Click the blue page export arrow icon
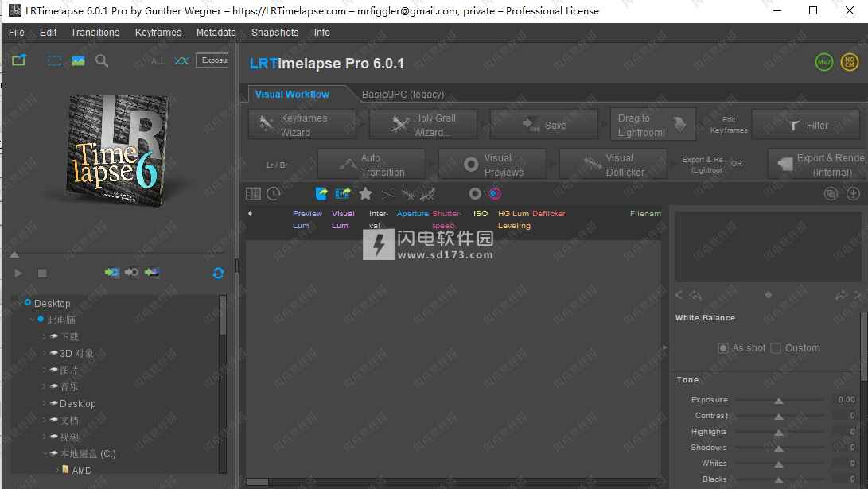This screenshot has width=868, height=489. [321, 193]
